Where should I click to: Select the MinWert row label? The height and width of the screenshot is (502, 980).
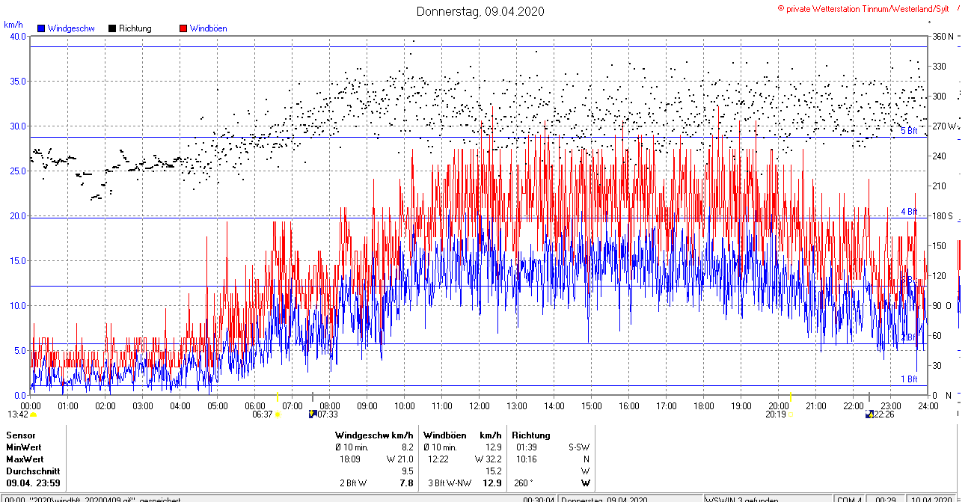(25, 447)
